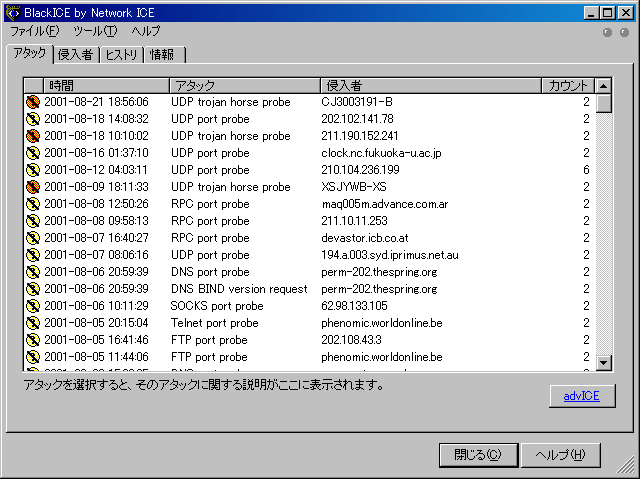
Task: Maximize the BlackICE window
Action: (x=608, y=13)
